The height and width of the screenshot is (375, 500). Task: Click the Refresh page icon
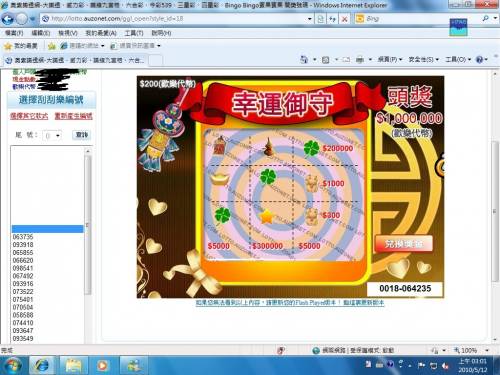tap(332, 19)
